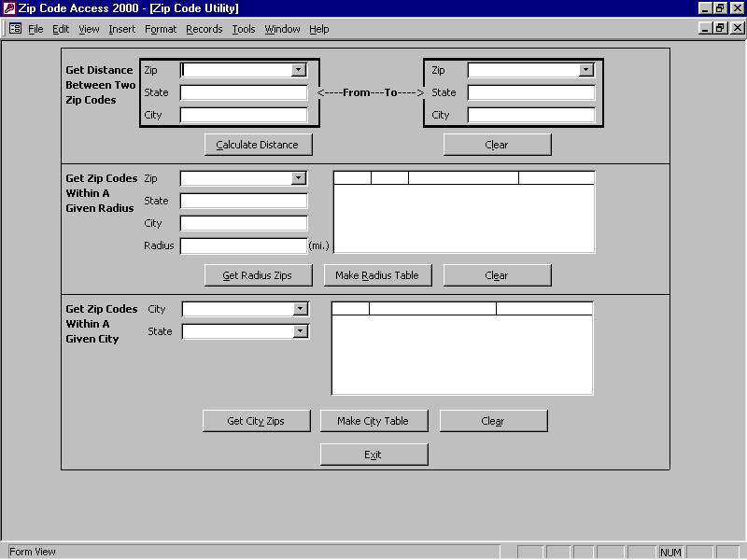
Task: Expand the City dropdown in Given City section
Action: point(300,309)
